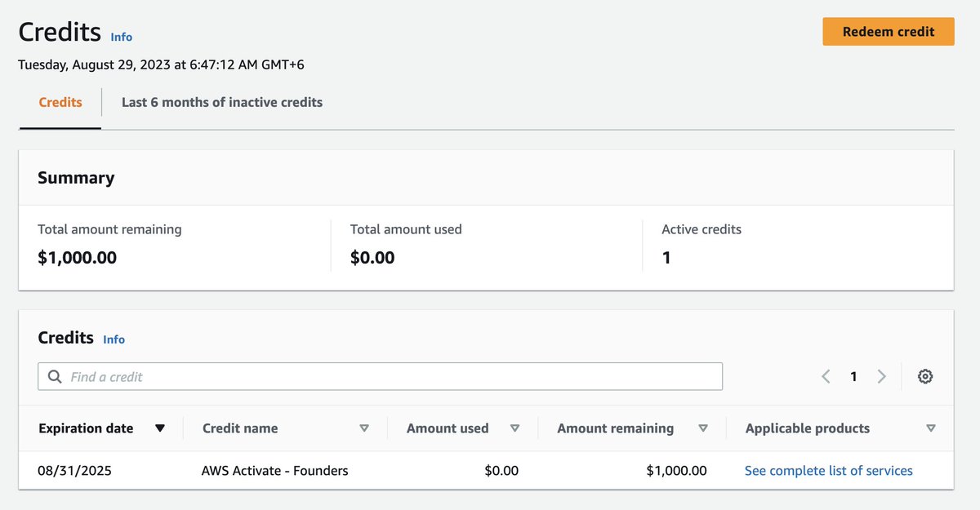Viewport: 980px width, 510px height.
Task: Click the Active credits label
Action: pyautogui.click(x=702, y=229)
